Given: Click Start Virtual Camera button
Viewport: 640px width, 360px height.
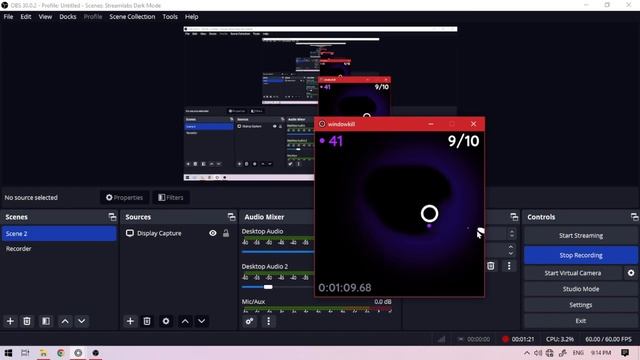Looking at the screenshot, I should (573, 273).
